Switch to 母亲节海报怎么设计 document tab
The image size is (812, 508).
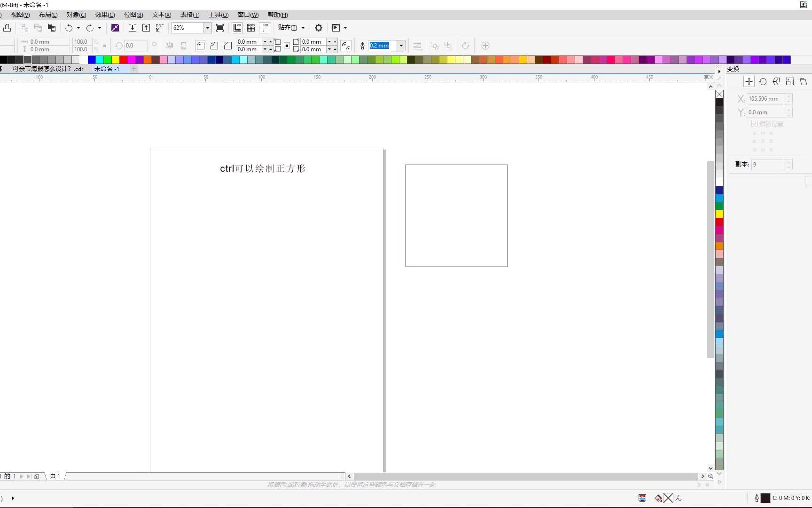pyautogui.click(x=47, y=69)
